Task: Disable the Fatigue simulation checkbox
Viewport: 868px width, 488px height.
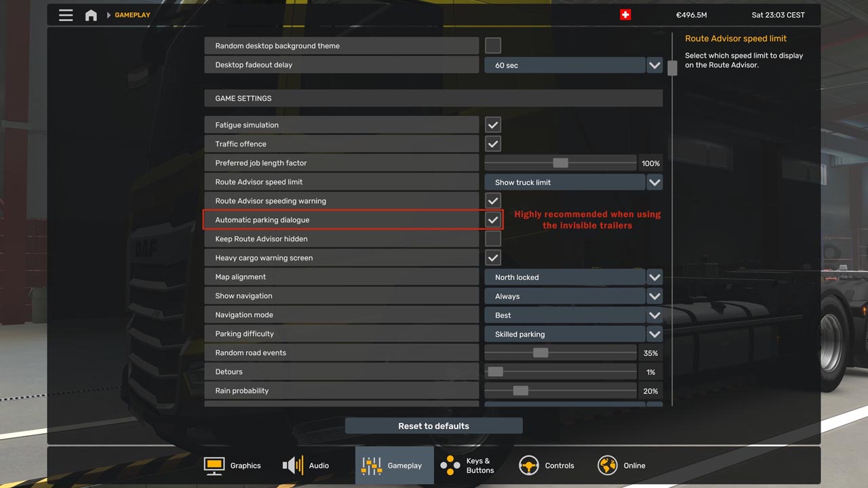Action: click(x=493, y=125)
